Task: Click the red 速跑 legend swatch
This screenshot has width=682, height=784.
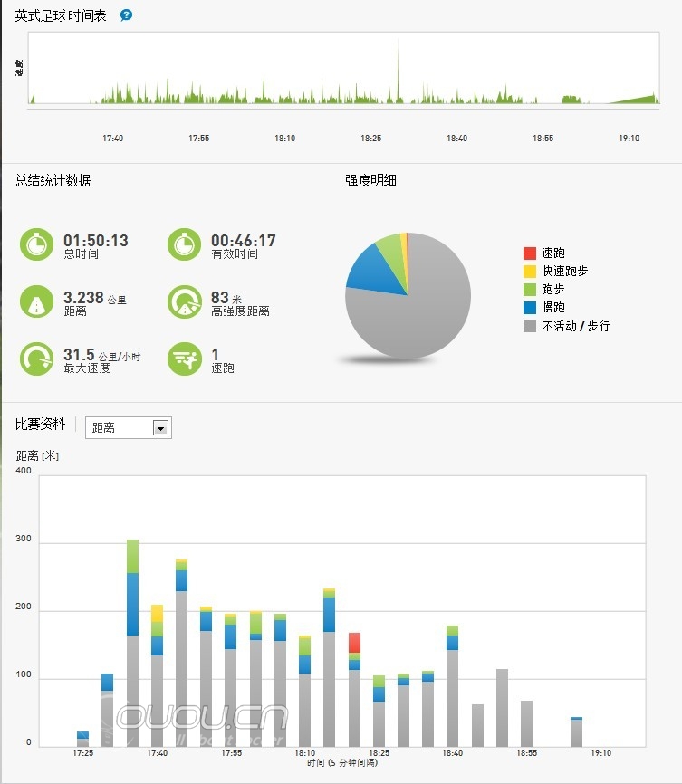Action: [530, 253]
